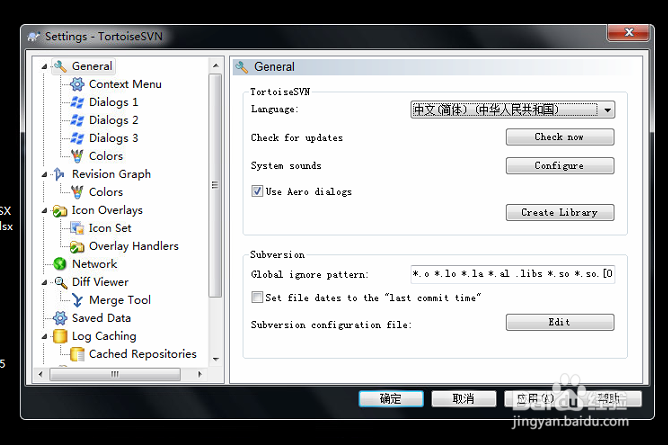The width and height of the screenshot is (668, 445).
Task: Select Context Menu in settings tree
Action: 125,84
